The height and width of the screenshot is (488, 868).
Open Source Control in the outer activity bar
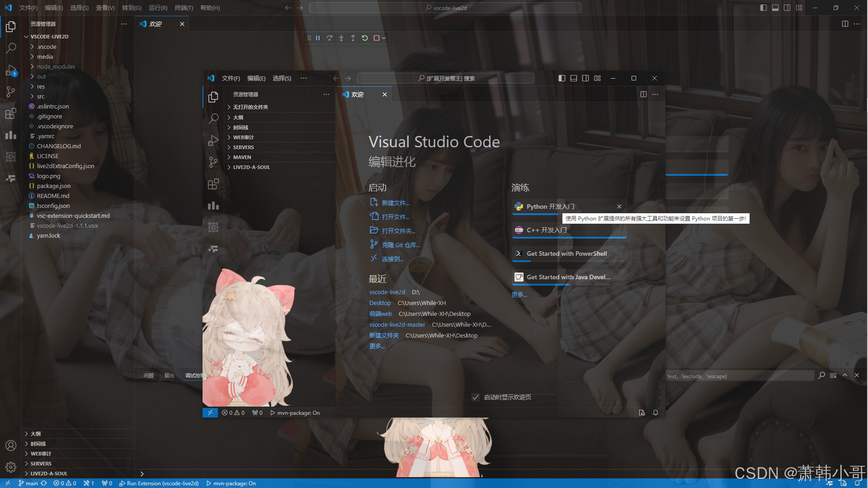11,92
